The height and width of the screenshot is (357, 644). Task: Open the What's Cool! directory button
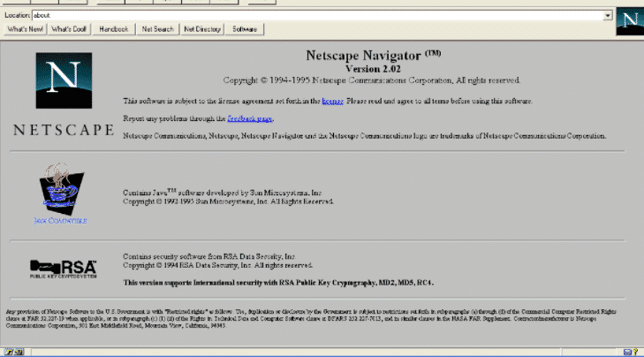pyautogui.click(x=69, y=29)
